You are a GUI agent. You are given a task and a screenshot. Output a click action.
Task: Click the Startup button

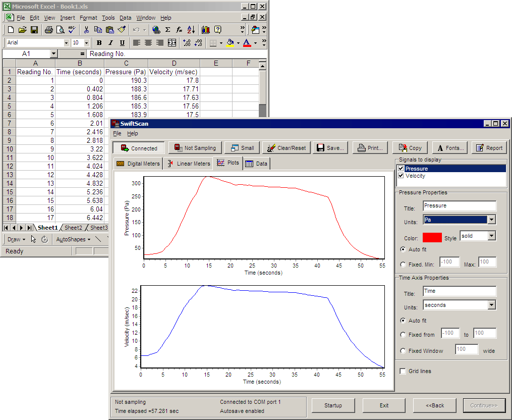coord(333,405)
